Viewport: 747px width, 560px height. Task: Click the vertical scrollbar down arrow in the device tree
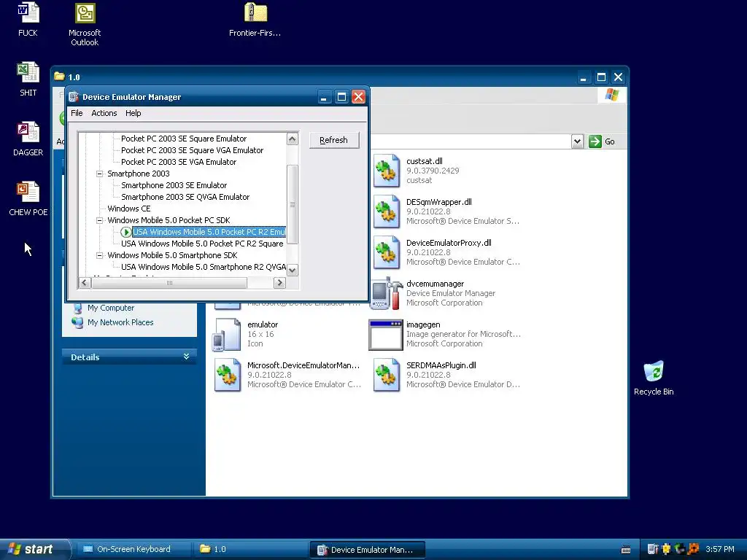coord(293,270)
